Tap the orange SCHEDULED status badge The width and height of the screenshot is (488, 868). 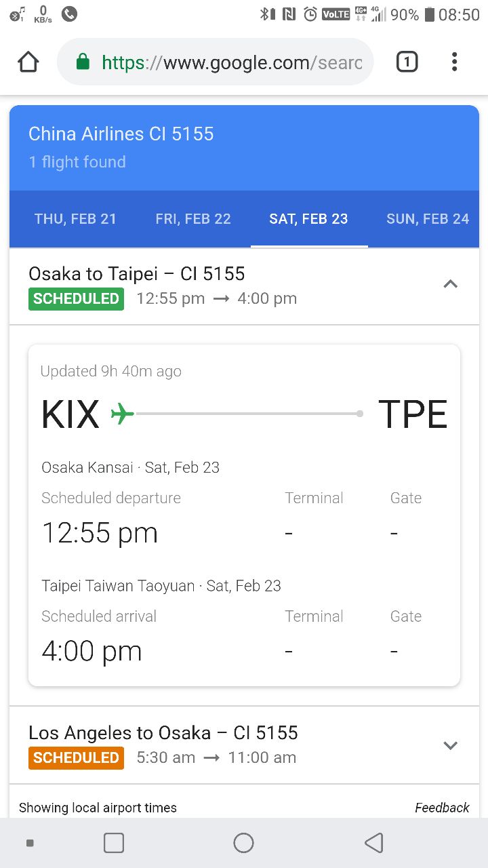[x=76, y=757]
